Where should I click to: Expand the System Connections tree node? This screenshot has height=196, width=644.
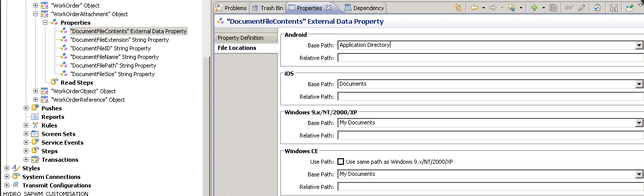(x=7, y=177)
